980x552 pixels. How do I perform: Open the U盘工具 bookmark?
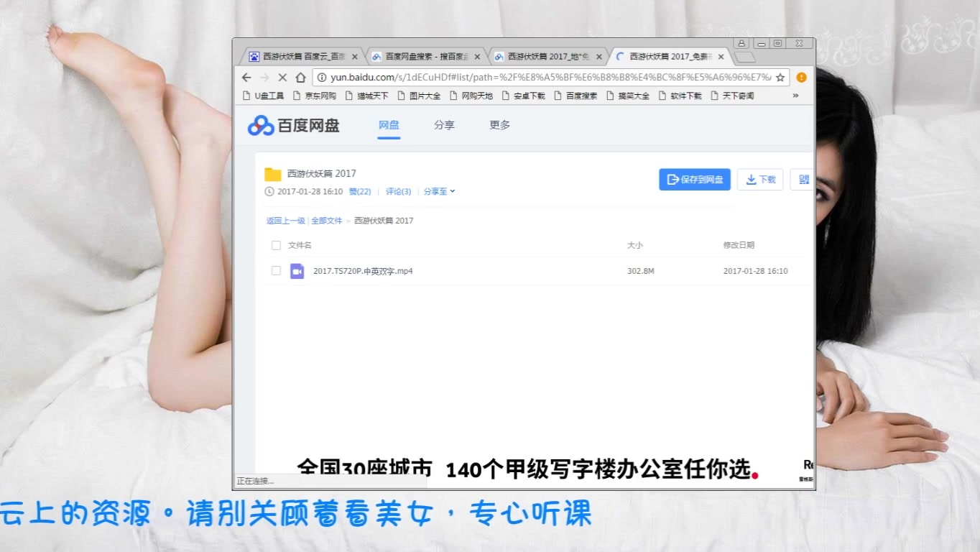[x=263, y=96]
